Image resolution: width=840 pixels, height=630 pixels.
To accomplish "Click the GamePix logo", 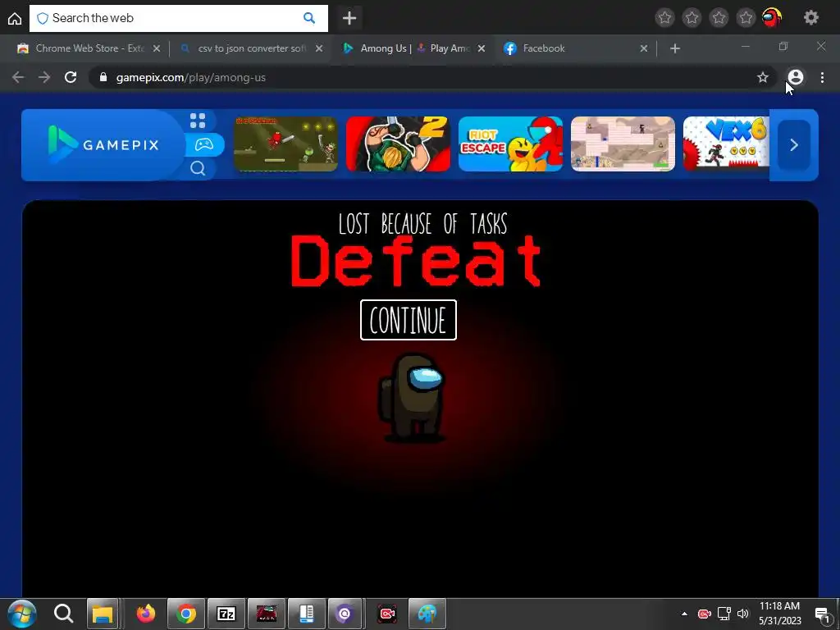I will 103,144.
